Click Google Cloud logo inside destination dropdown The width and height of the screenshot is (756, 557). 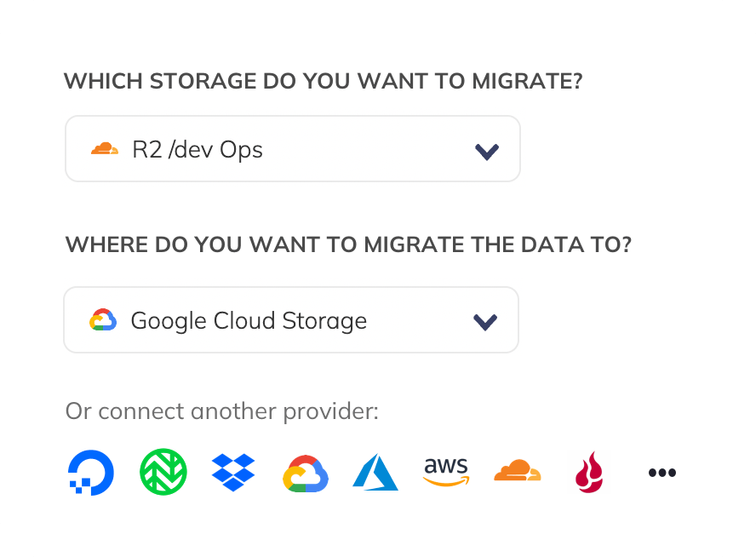click(x=103, y=320)
